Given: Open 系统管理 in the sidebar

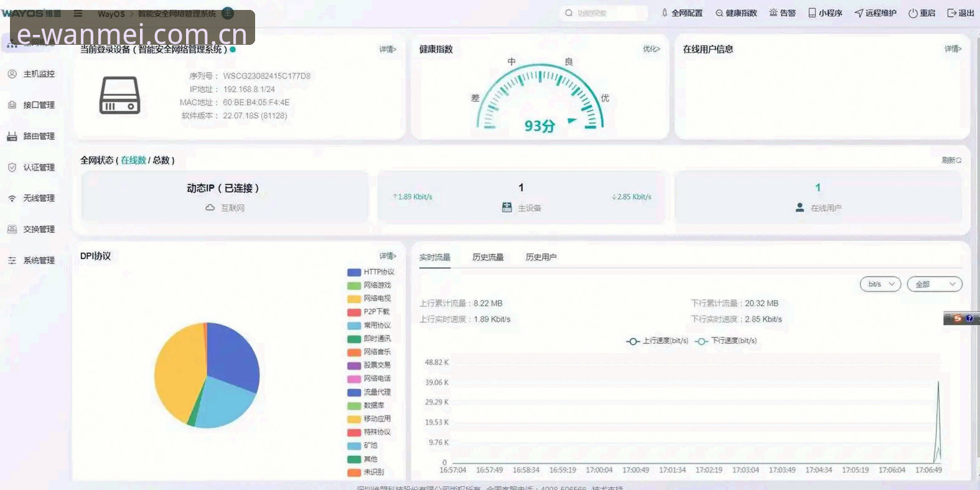Looking at the screenshot, I should [31, 261].
